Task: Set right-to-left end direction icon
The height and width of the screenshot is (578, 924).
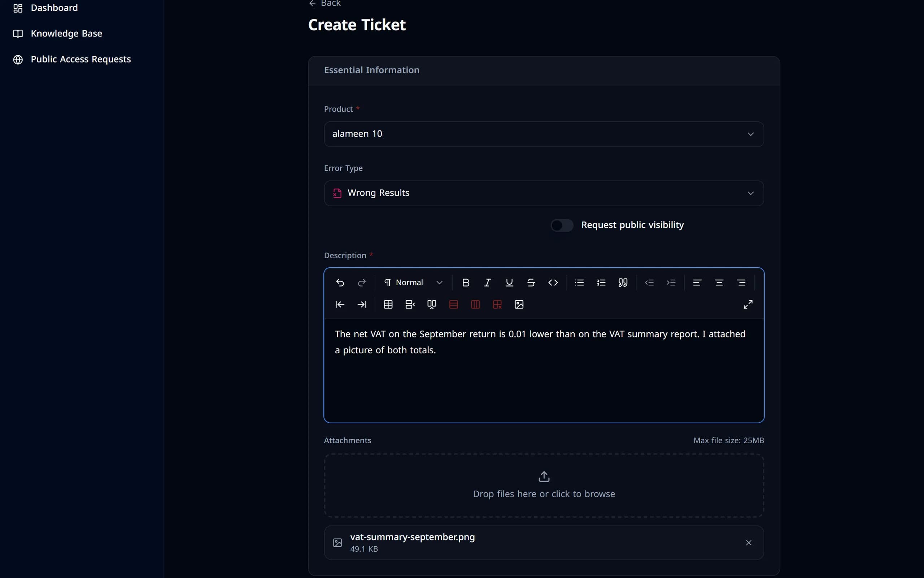Action: (x=362, y=304)
